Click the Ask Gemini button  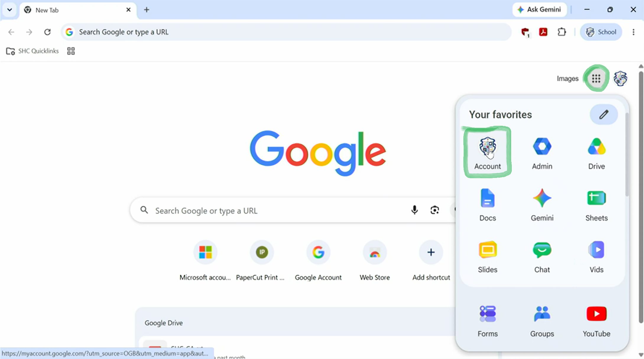tap(539, 9)
